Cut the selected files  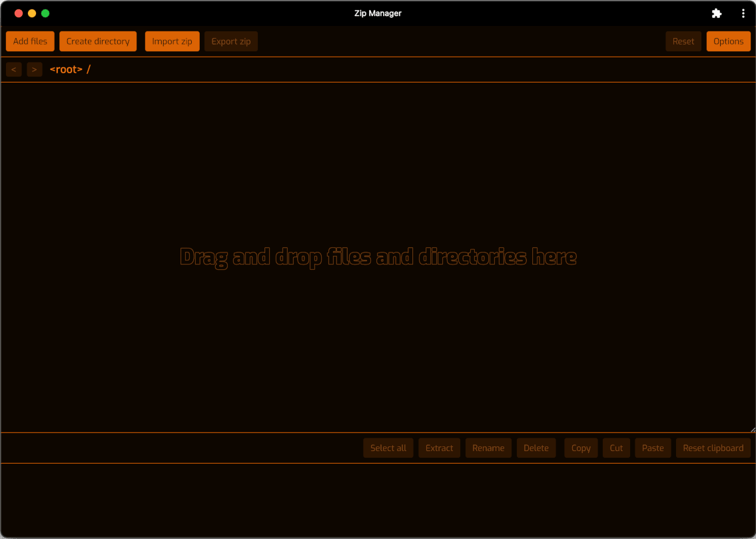tap(616, 448)
